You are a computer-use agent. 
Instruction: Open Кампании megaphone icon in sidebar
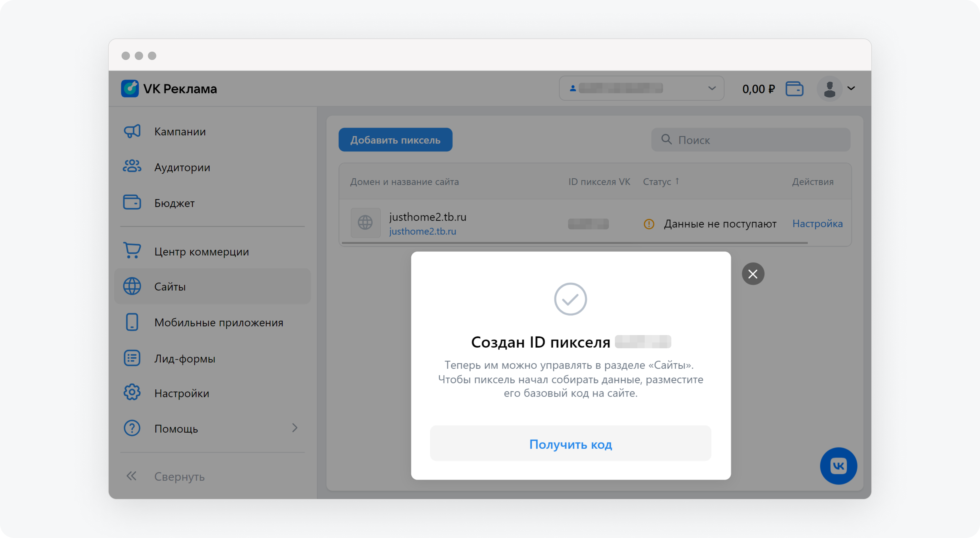(x=132, y=131)
